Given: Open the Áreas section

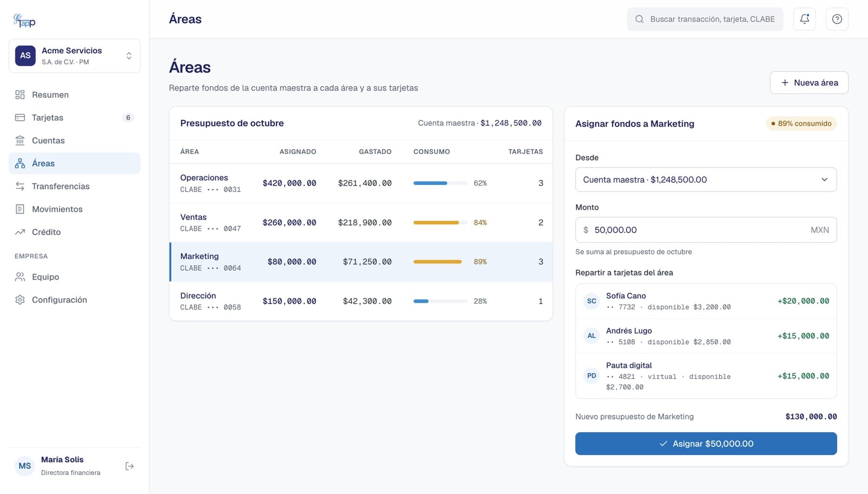Looking at the screenshot, I should (74, 163).
